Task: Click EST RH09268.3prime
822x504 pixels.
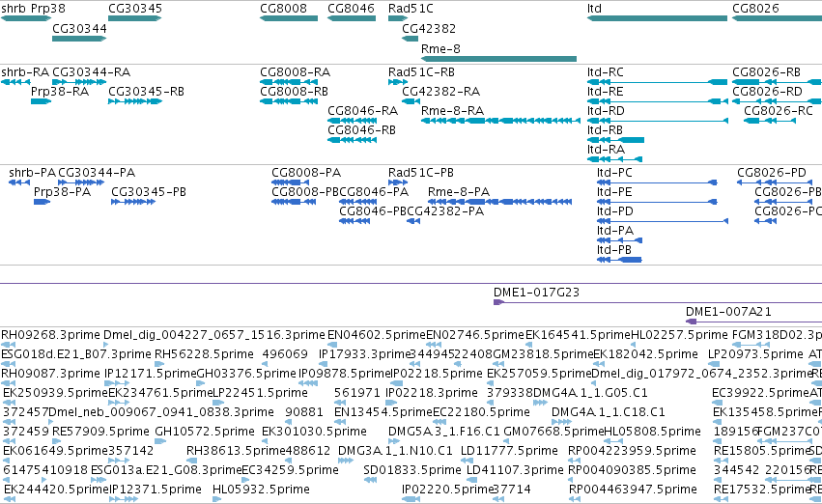Action: (9, 345)
